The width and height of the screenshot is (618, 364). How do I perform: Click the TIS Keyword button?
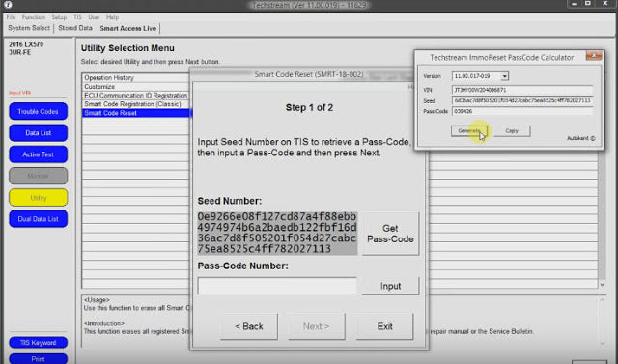click(x=39, y=343)
